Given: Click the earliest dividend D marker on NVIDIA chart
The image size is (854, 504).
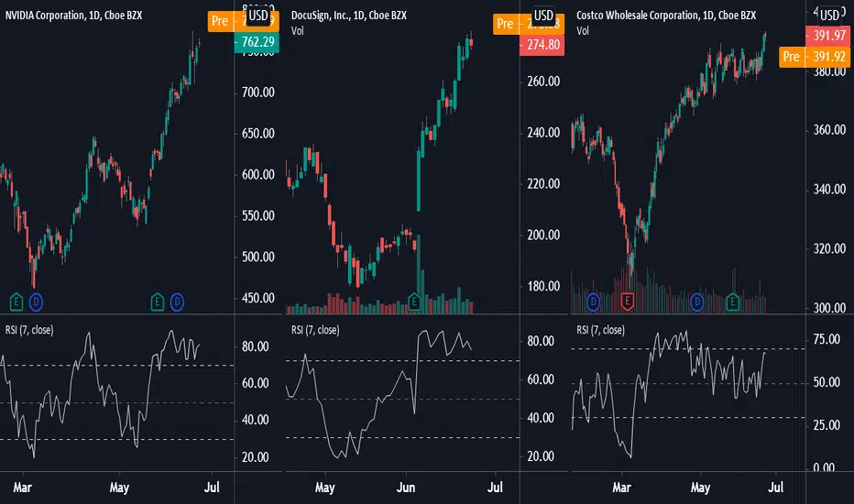Looking at the screenshot, I should [36, 301].
